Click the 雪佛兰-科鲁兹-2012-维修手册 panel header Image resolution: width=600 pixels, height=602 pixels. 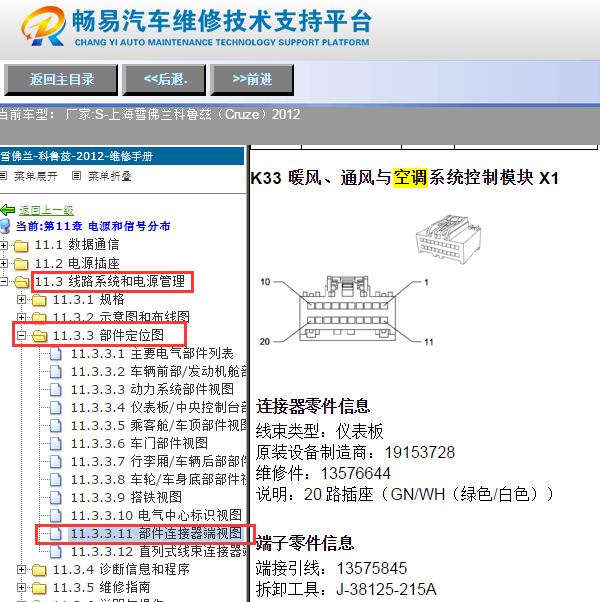pyautogui.click(x=122, y=156)
